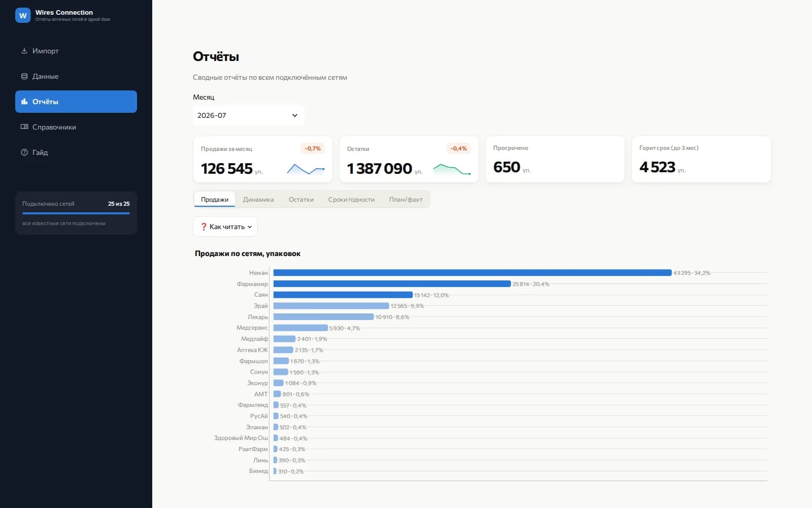Click the 126 545 sales value
Image resolution: width=812 pixels, height=508 pixels.
pos(227,169)
